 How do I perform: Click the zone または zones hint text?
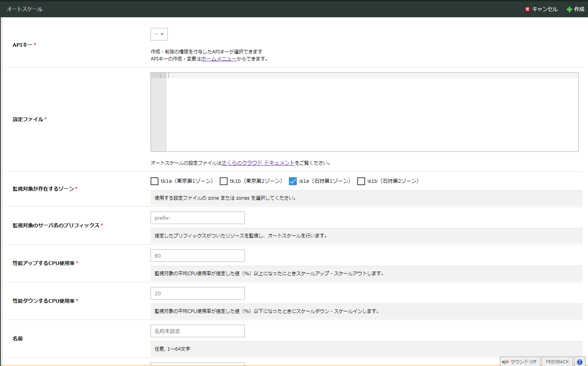(225, 198)
